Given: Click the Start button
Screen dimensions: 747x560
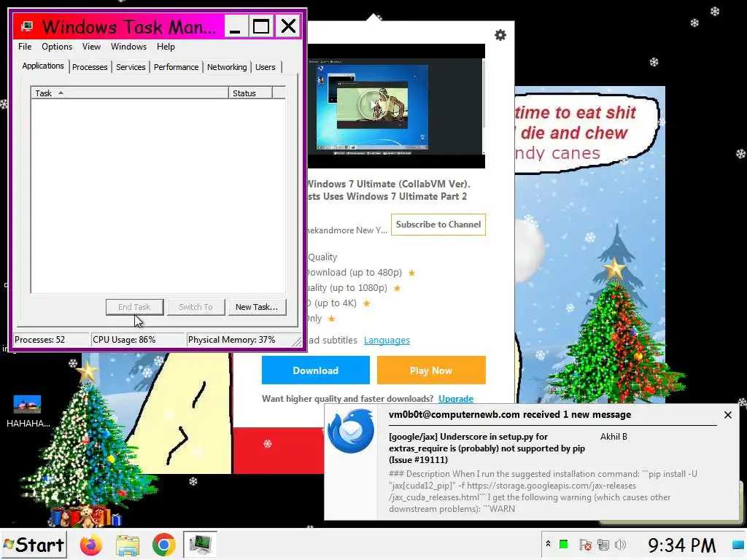Looking at the screenshot, I should click(x=34, y=545).
